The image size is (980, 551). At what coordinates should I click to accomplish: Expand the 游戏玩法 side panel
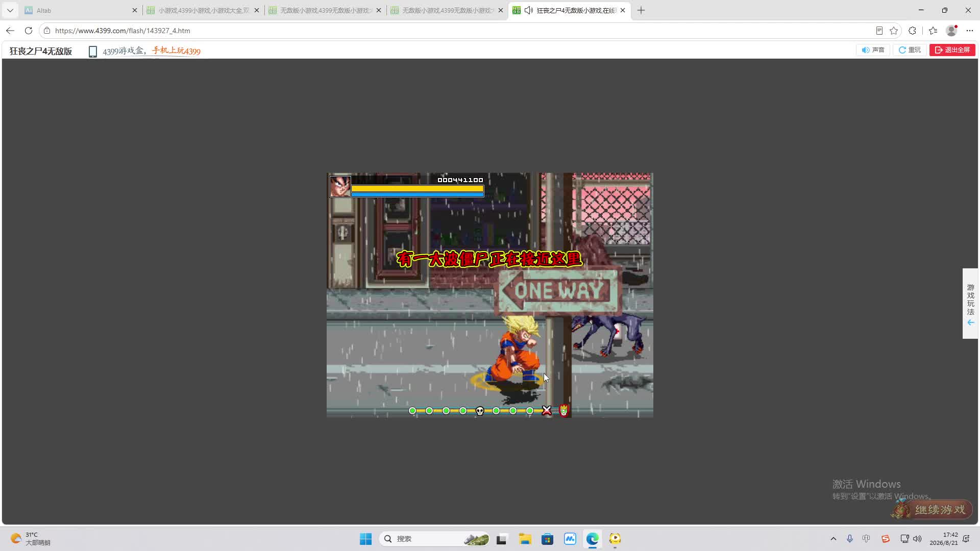pos(970,304)
